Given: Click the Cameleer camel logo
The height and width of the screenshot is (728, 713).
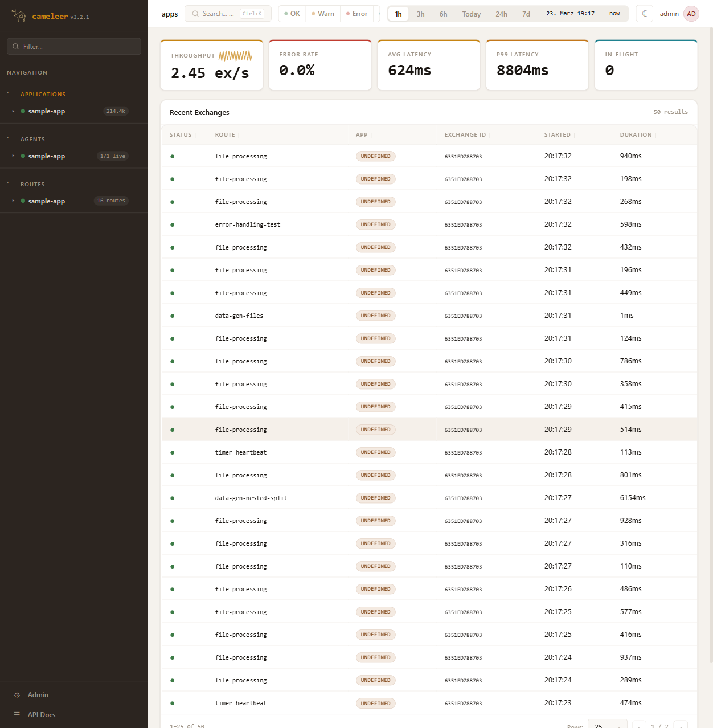Looking at the screenshot, I should tap(19, 16).
